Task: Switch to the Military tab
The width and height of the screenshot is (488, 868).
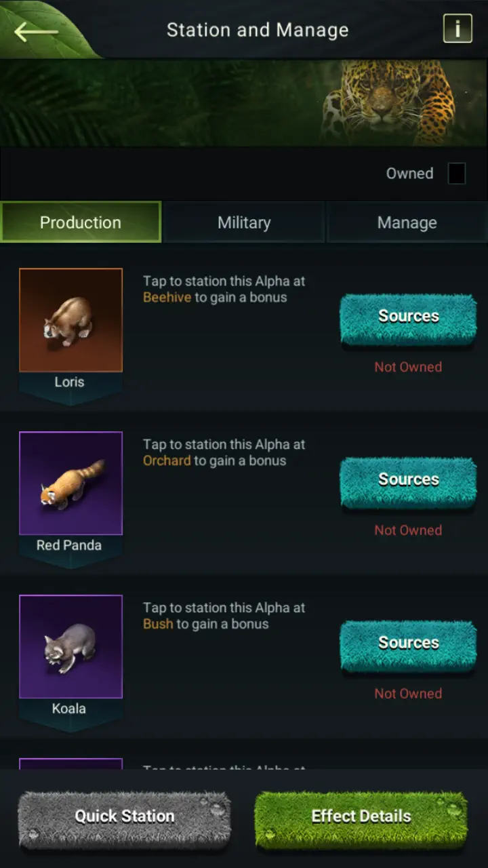Action: 244,222
